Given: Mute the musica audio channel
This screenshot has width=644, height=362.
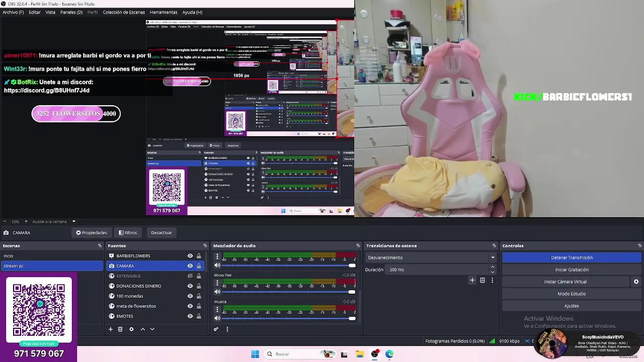Looking at the screenshot, I should (217, 318).
